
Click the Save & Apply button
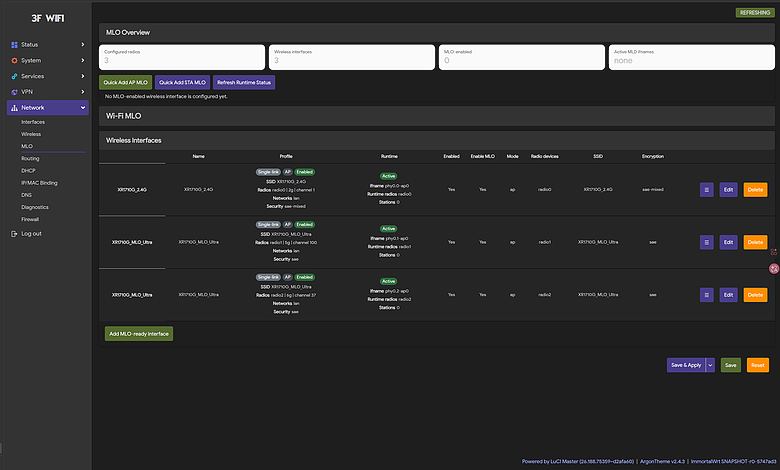click(x=686, y=365)
